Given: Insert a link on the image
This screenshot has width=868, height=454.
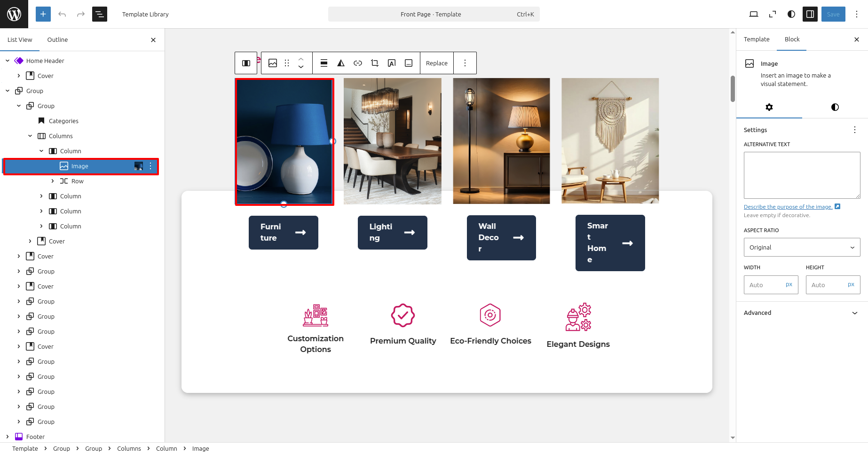Looking at the screenshot, I should point(358,63).
